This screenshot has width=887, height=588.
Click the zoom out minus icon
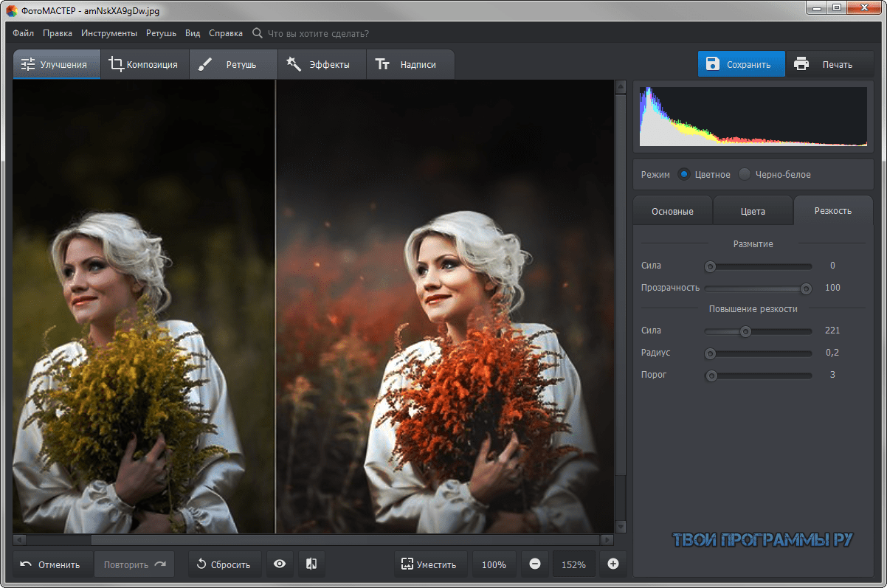(535, 564)
